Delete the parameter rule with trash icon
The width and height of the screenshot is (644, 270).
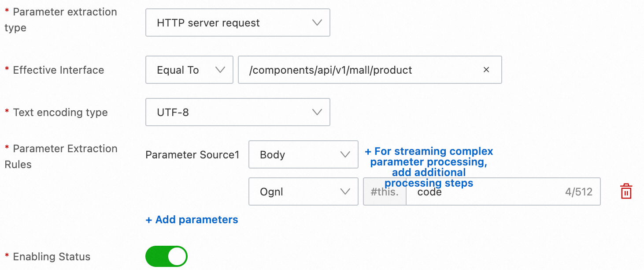[x=626, y=192]
